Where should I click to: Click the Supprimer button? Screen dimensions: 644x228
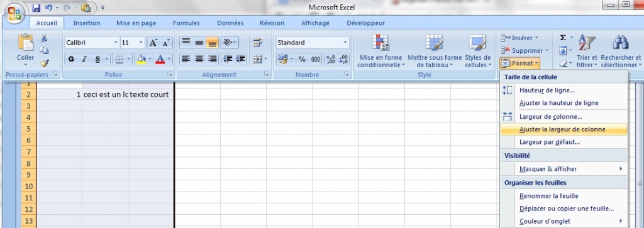point(525,50)
